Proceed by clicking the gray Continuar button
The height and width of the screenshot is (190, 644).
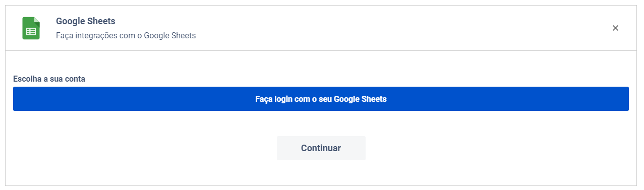[x=321, y=148]
